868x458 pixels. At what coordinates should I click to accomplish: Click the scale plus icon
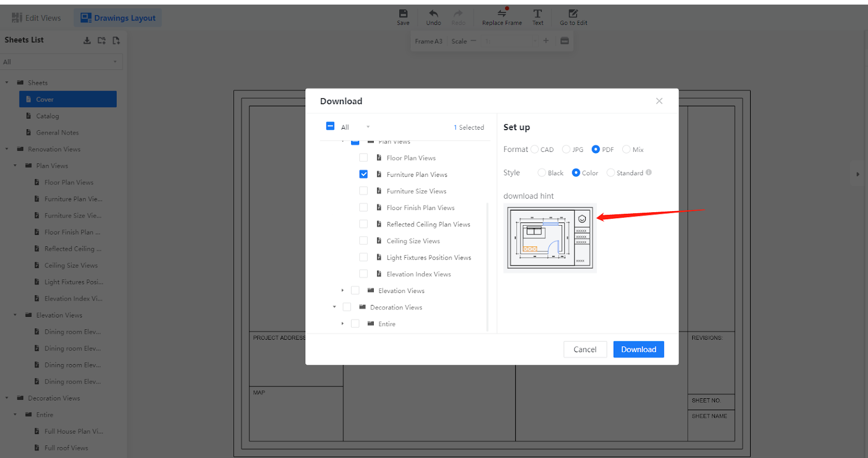[x=546, y=41]
